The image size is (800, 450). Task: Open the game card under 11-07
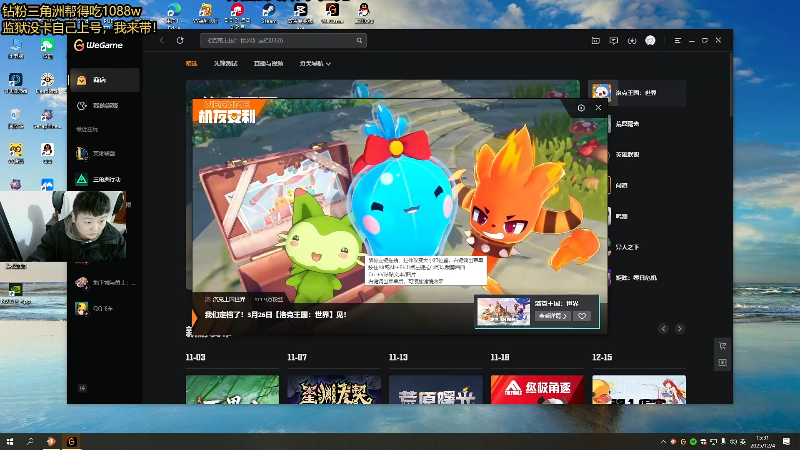(334, 390)
